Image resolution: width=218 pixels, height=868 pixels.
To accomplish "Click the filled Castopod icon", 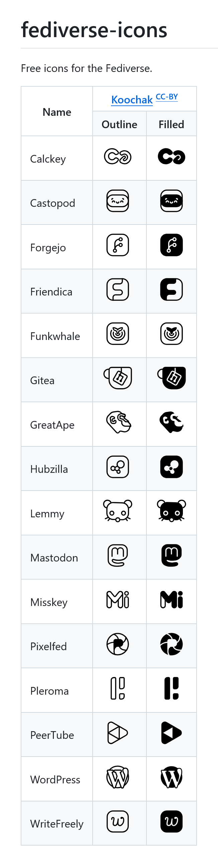I will click(172, 201).
